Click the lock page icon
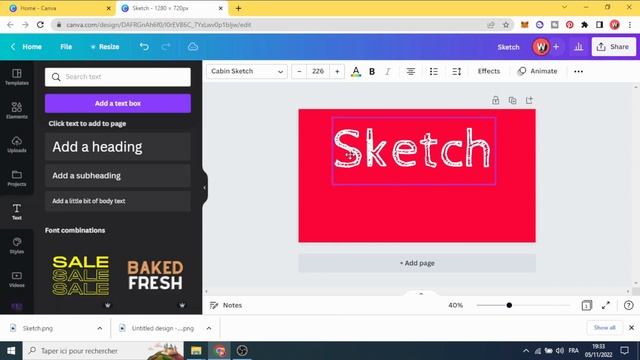The height and width of the screenshot is (360, 640). coord(496,100)
